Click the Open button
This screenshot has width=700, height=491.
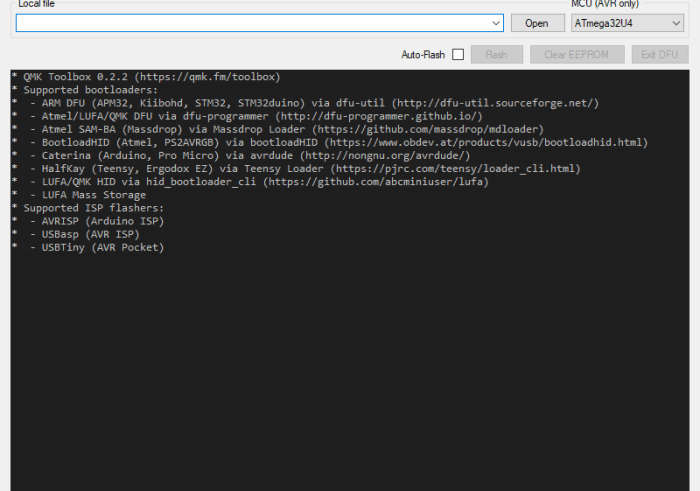tap(538, 23)
